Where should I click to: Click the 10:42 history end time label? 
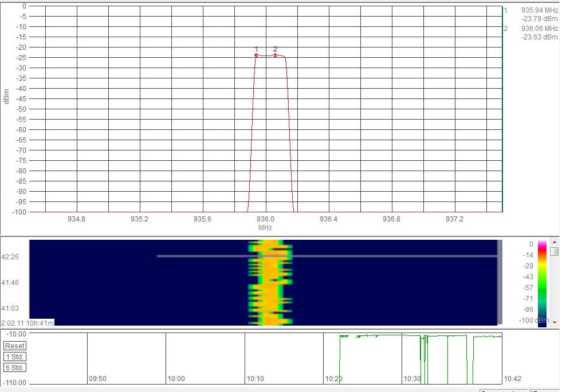click(x=513, y=379)
